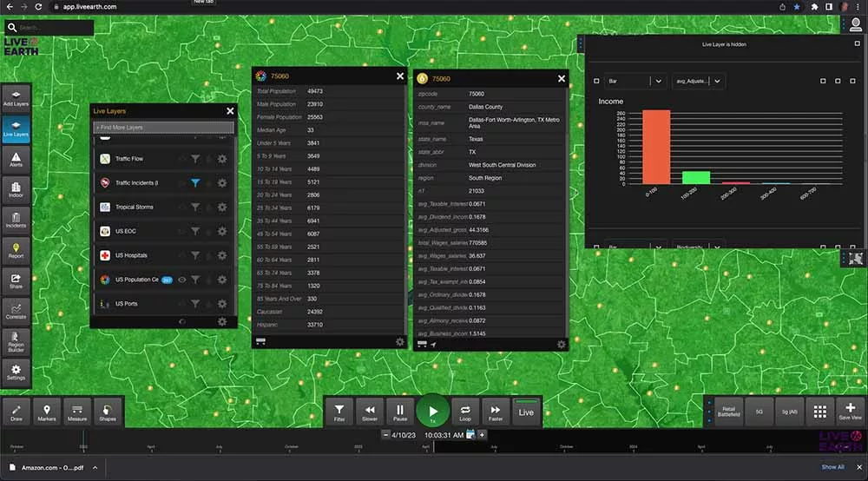
Task: Open the timeline Filter control
Action: tap(339, 412)
